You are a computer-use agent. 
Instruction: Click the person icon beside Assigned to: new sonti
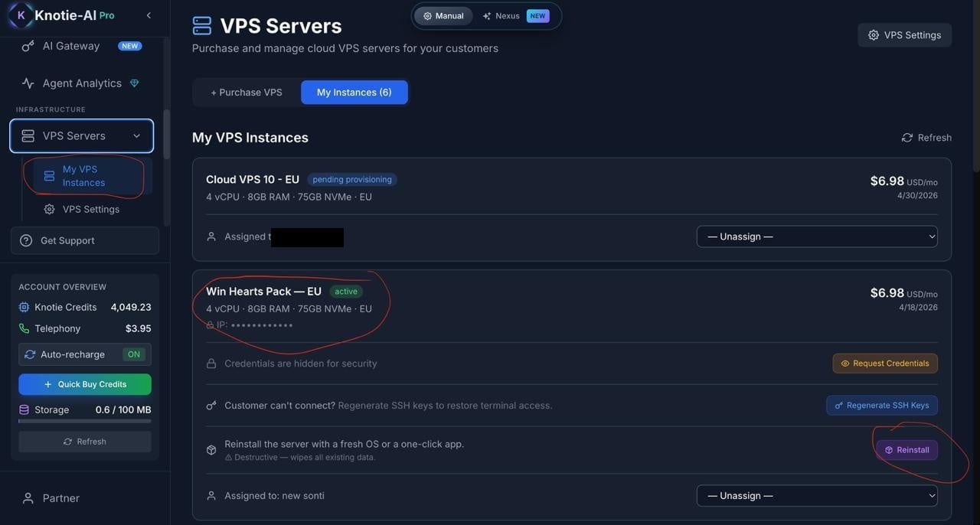coord(211,496)
